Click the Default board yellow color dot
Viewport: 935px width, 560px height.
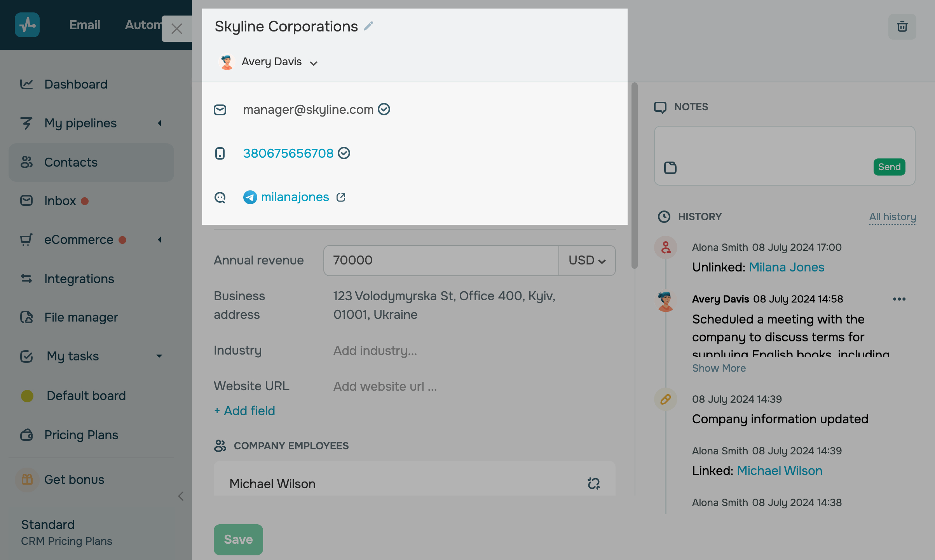27,396
